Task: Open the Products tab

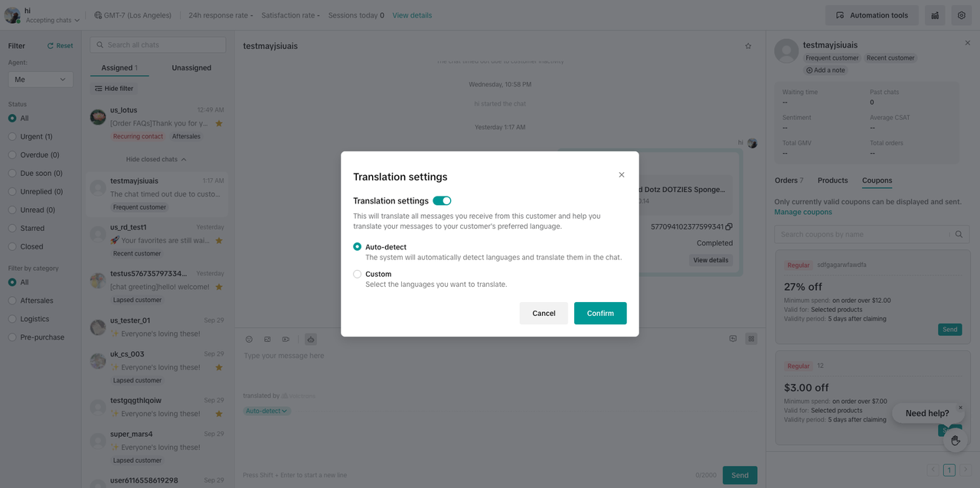Action: coord(832,181)
